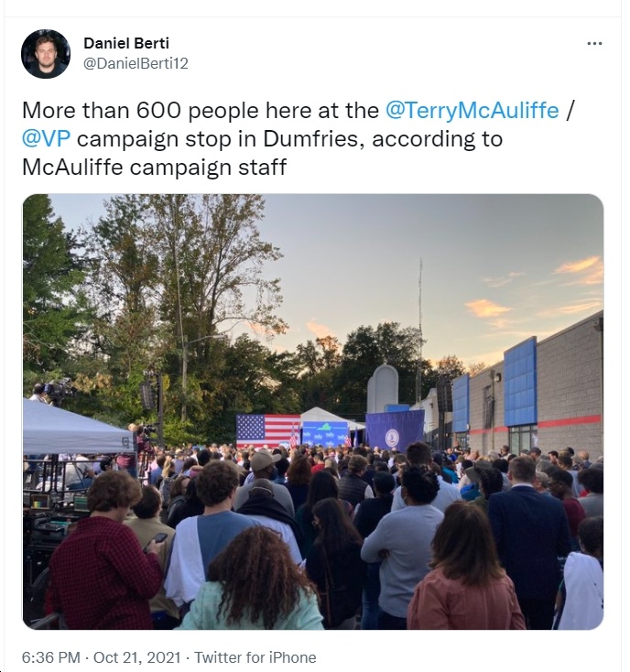630x672 pixels.
Task: Click the camera operator on the platform
Action: point(40,392)
